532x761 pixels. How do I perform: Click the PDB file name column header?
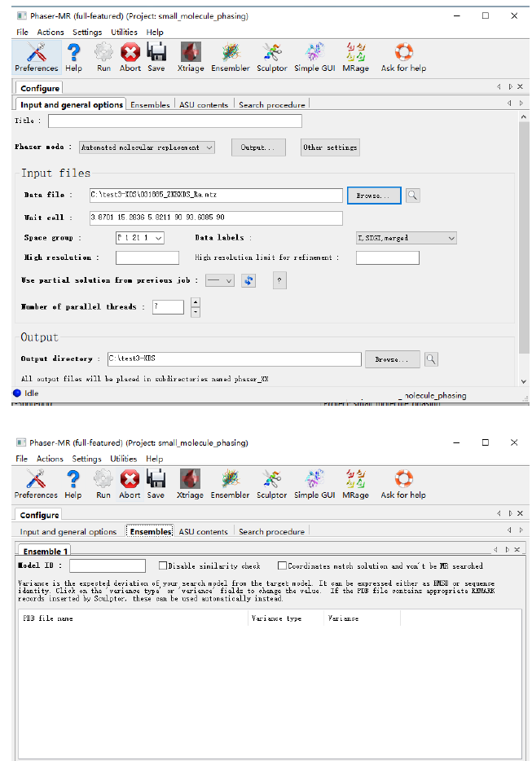(x=134, y=618)
